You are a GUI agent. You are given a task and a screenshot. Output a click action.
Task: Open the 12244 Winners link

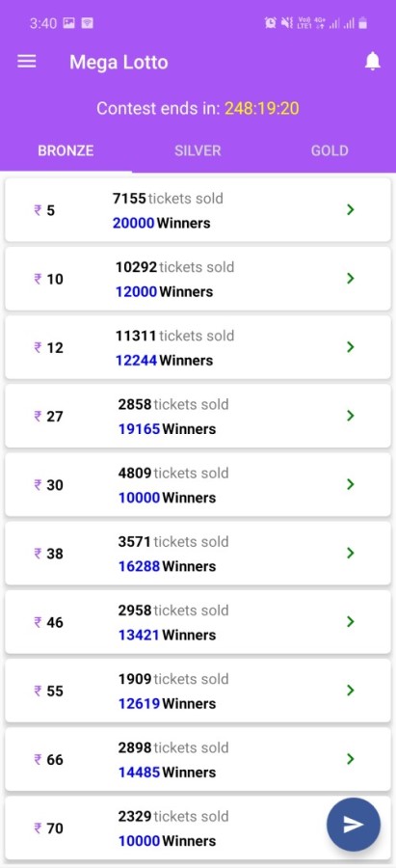tap(164, 361)
